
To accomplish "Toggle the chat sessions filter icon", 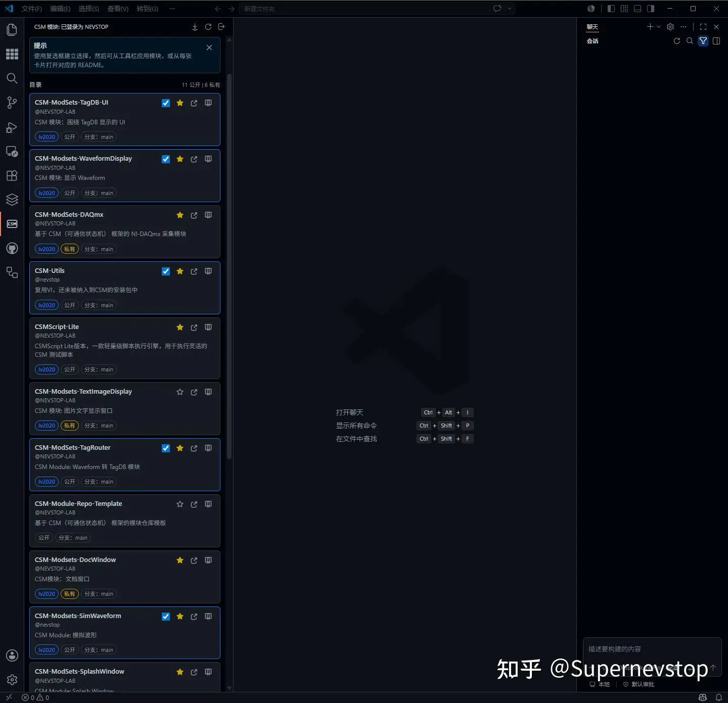I will tap(703, 41).
